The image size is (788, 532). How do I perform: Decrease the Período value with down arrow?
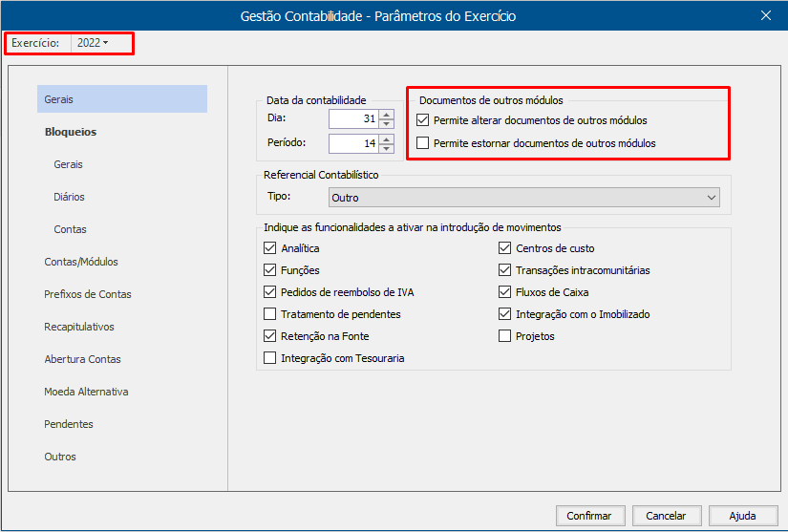[x=386, y=148]
